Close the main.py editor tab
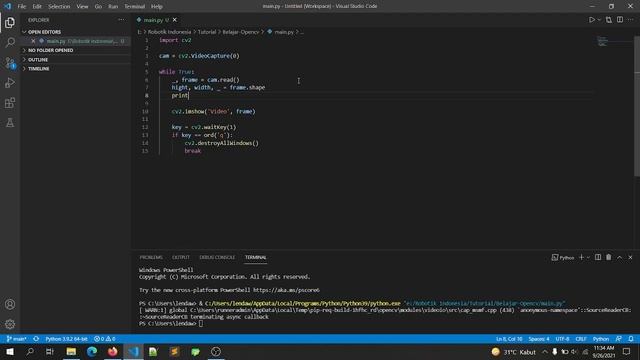 175,20
